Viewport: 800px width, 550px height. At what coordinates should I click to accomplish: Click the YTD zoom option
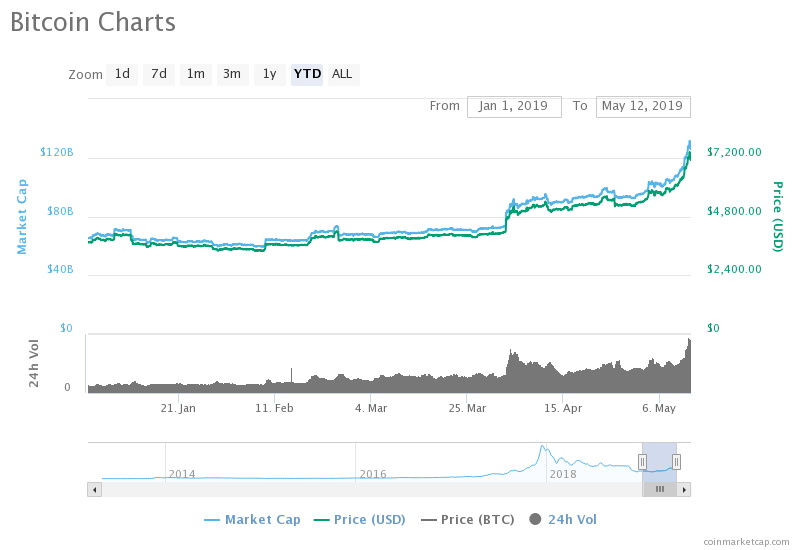point(307,74)
